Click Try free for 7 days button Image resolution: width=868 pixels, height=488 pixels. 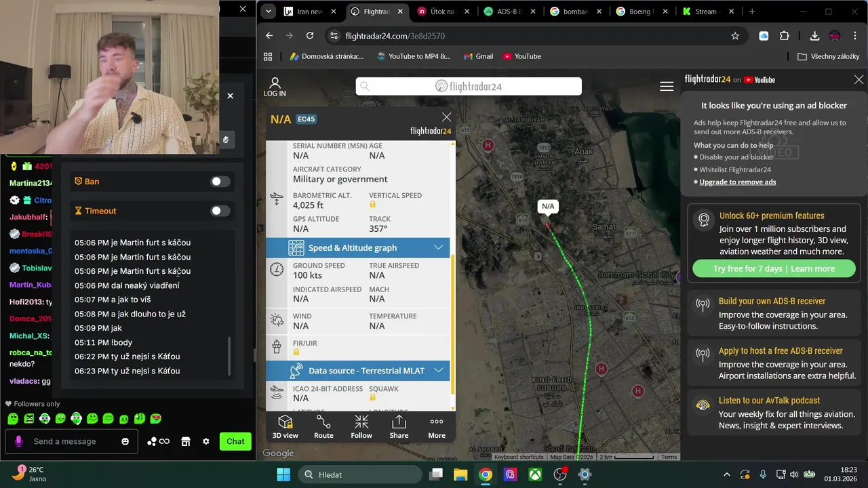pyautogui.click(x=774, y=268)
